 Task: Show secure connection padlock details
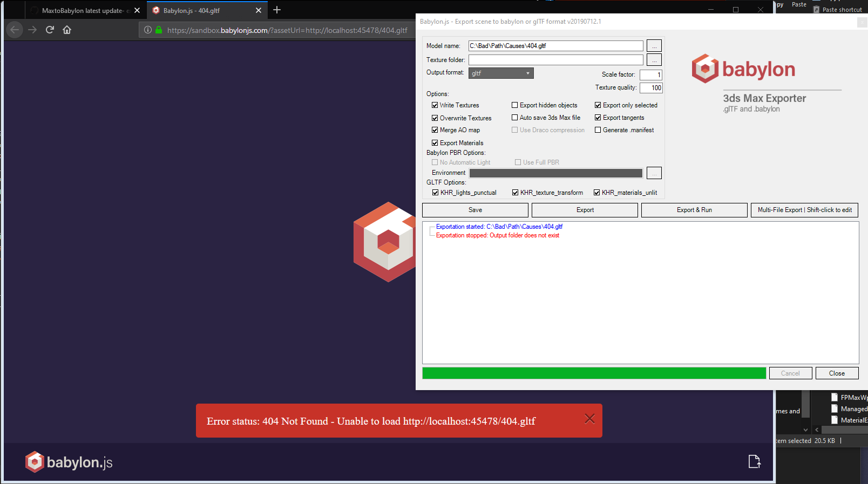(159, 30)
